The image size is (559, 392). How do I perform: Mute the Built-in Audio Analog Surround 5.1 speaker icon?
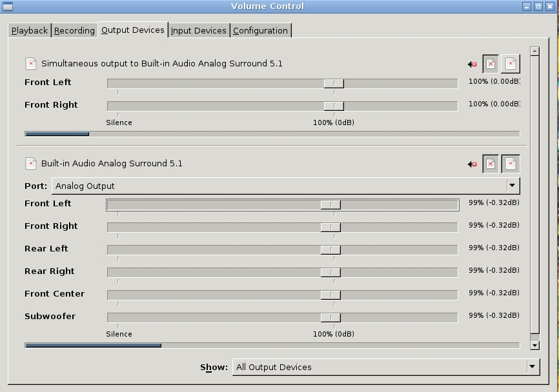point(472,164)
